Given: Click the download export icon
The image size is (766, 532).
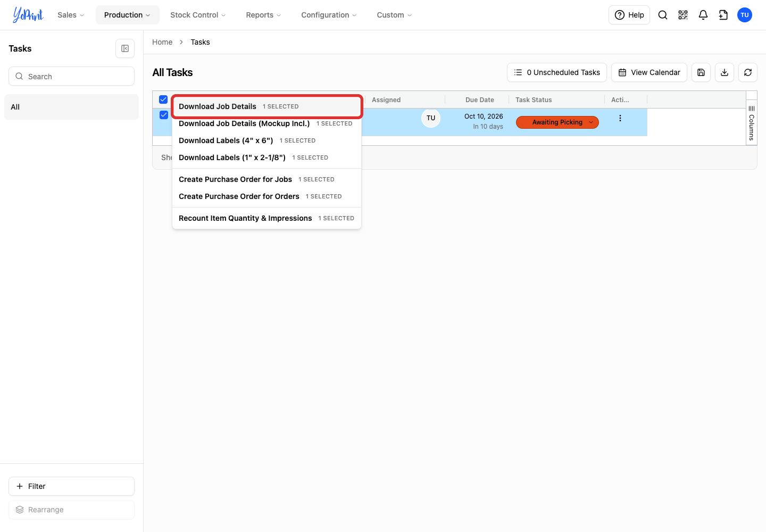Looking at the screenshot, I should [725, 72].
